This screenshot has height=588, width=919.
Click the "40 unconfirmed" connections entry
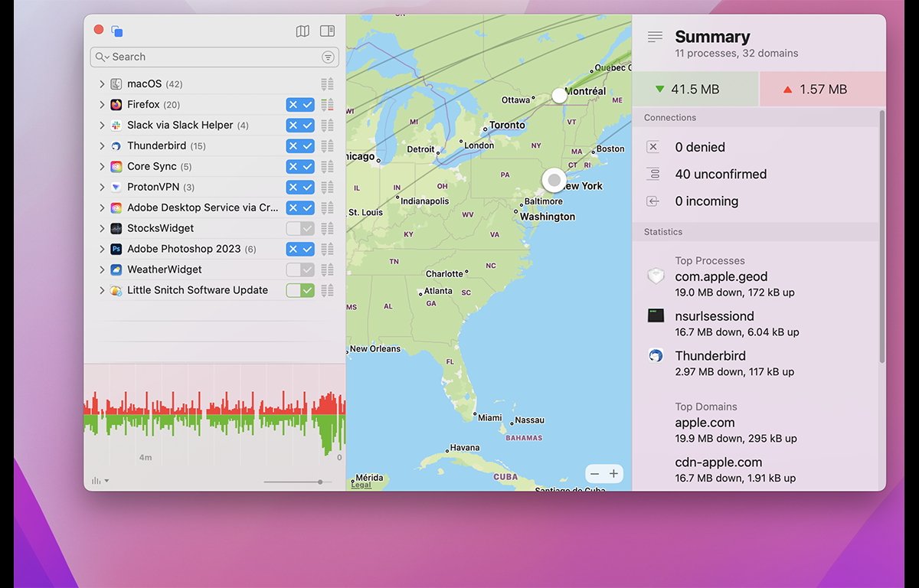[x=721, y=175]
